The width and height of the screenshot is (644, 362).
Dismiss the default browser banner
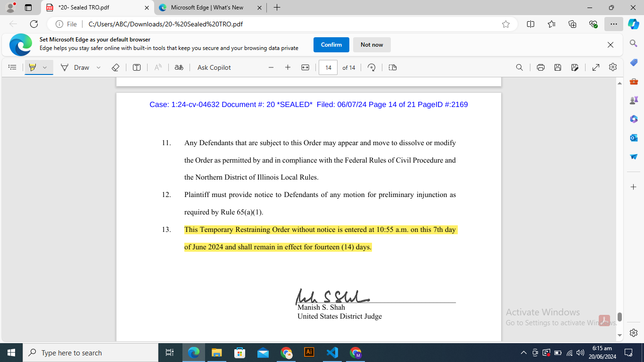[611, 45]
